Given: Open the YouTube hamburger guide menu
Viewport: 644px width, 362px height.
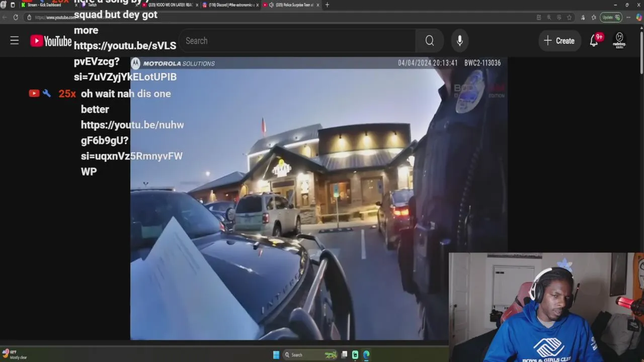Looking at the screenshot, I should (x=14, y=41).
